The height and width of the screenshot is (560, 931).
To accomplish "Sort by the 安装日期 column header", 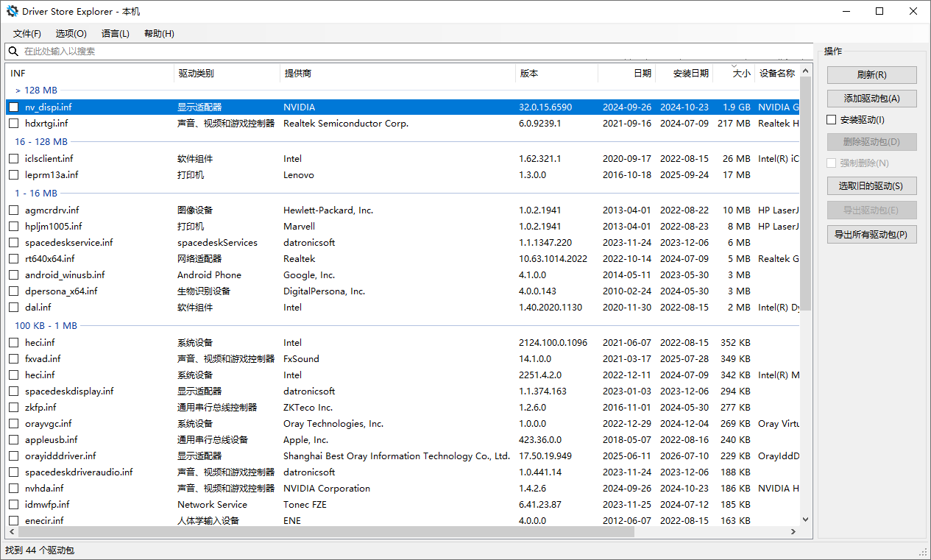I will 685,74.
